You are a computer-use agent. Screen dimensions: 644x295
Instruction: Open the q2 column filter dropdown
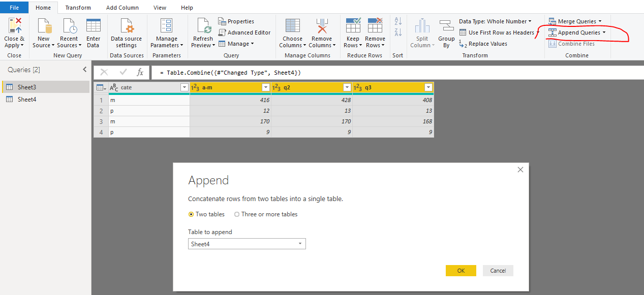point(347,87)
